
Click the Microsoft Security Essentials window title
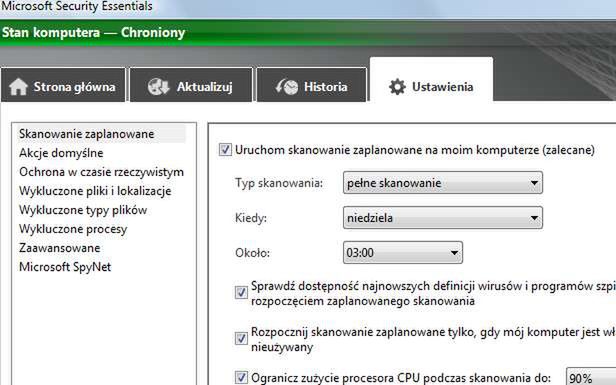click(76, 6)
